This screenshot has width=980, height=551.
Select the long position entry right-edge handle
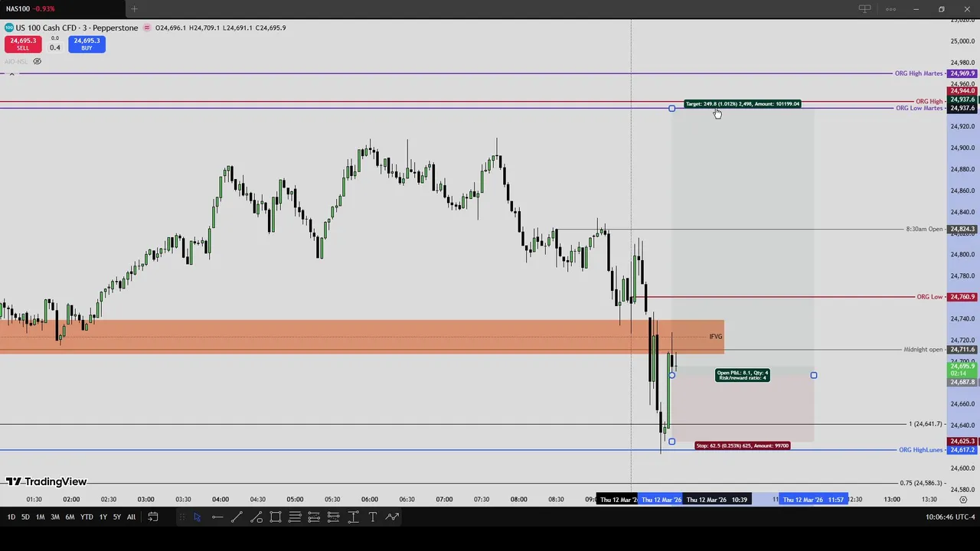pos(814,375)
